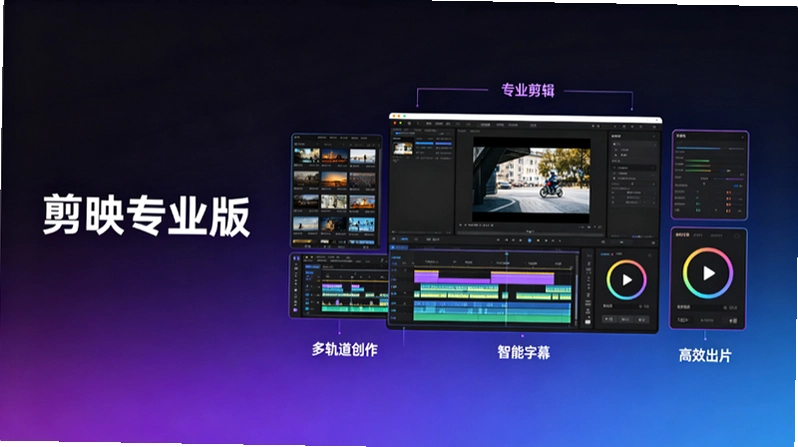Select the orange sunset thumbnail in the media grid
The height and width of the screenshot is (447, 798).
point(334,179)
